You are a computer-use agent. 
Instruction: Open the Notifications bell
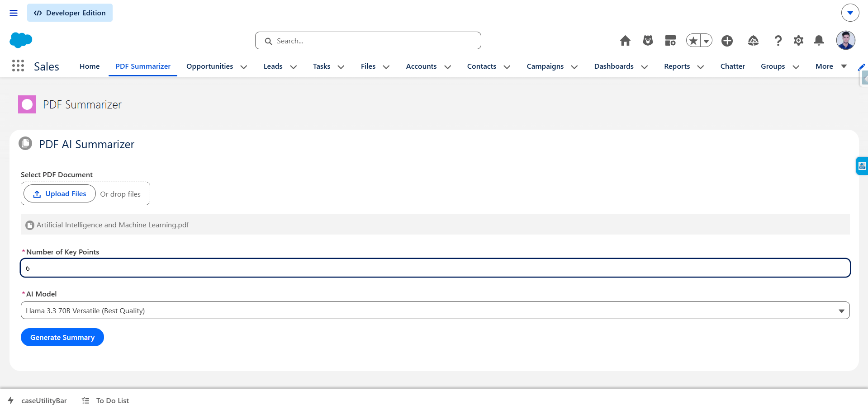819,41
